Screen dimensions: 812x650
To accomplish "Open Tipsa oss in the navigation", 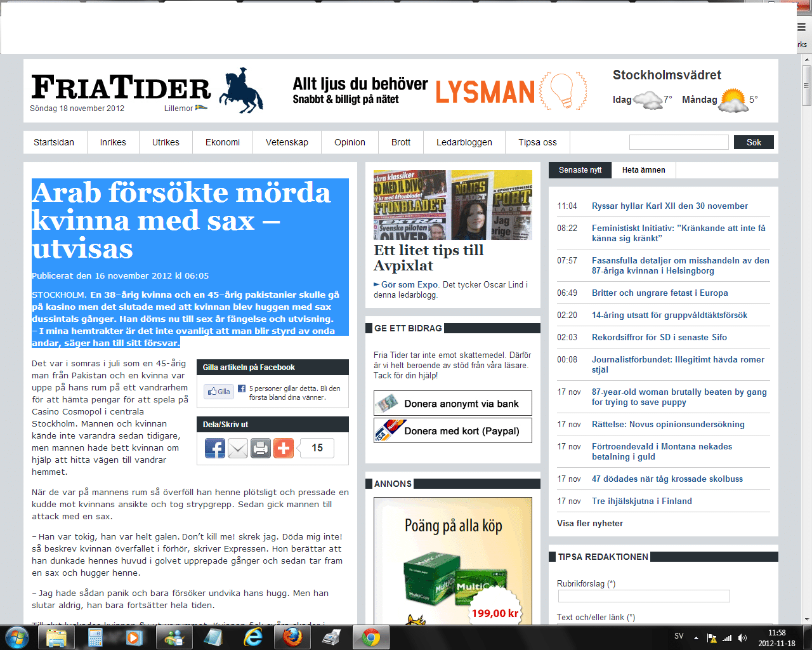I will [538, 142].
